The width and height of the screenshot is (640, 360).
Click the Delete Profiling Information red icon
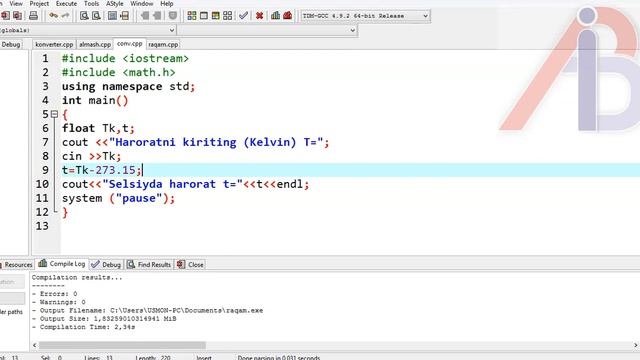[288, 16]
